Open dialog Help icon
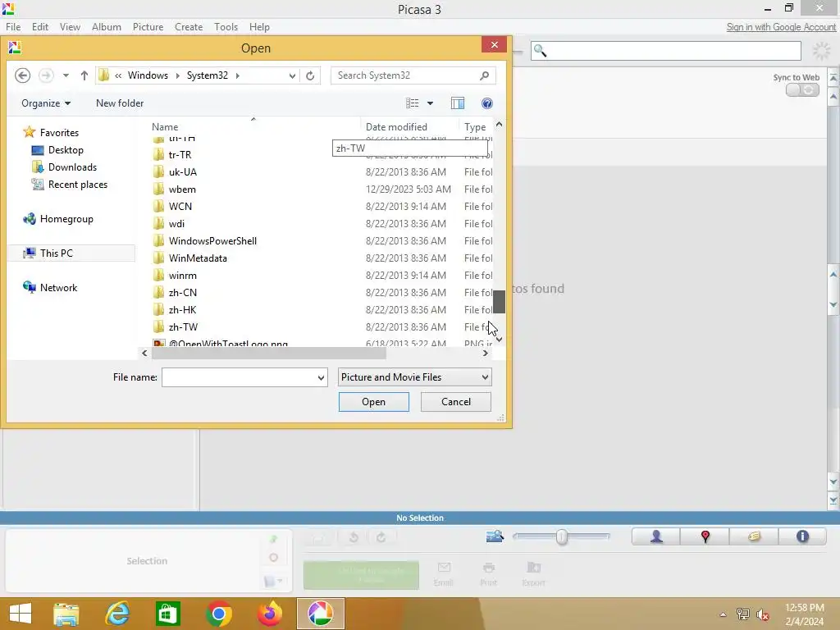This screenshot has width=840, height=630. [487, 103]
